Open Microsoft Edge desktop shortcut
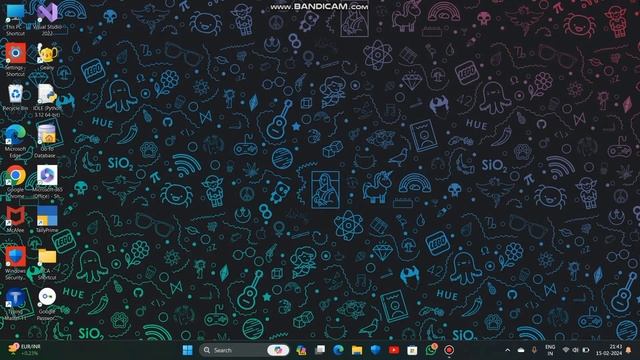Image resolution: width=640 pixels, height=360 pixels. pyautogui.click(x=16, y=141)
